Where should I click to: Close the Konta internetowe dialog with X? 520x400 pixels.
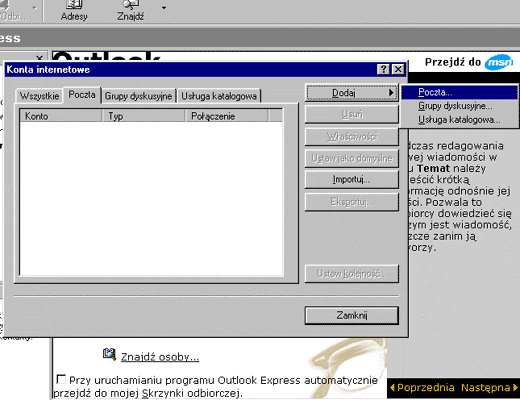point(398,69)
